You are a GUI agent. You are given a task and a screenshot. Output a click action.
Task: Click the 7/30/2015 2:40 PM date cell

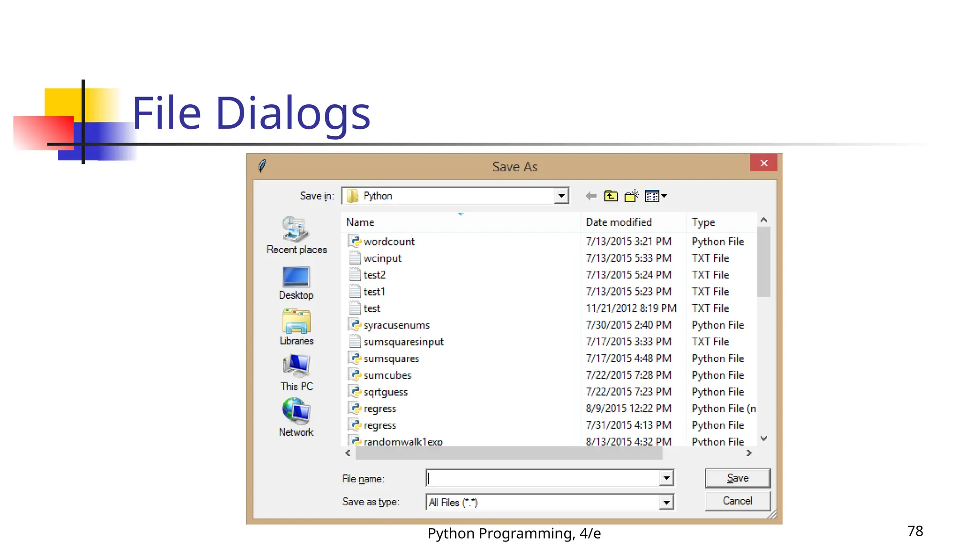[x=629, y=325]
